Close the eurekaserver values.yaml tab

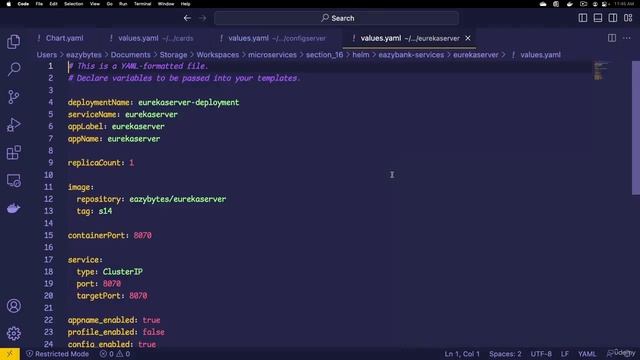(468, 38)
